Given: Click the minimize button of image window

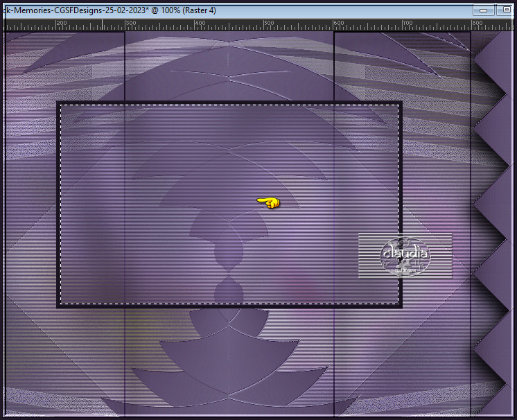Looking at the screenshot, I should coord(483,10).
